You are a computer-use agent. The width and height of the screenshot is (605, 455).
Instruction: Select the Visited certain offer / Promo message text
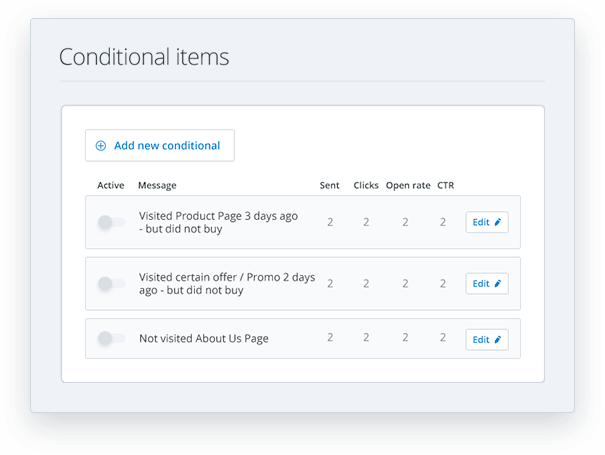click(x=226, y=284)
